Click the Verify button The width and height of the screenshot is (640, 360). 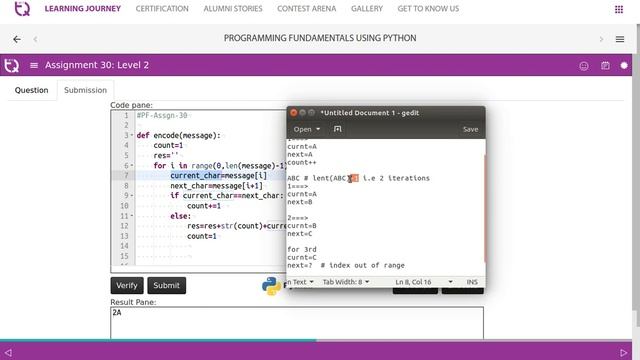127,285
